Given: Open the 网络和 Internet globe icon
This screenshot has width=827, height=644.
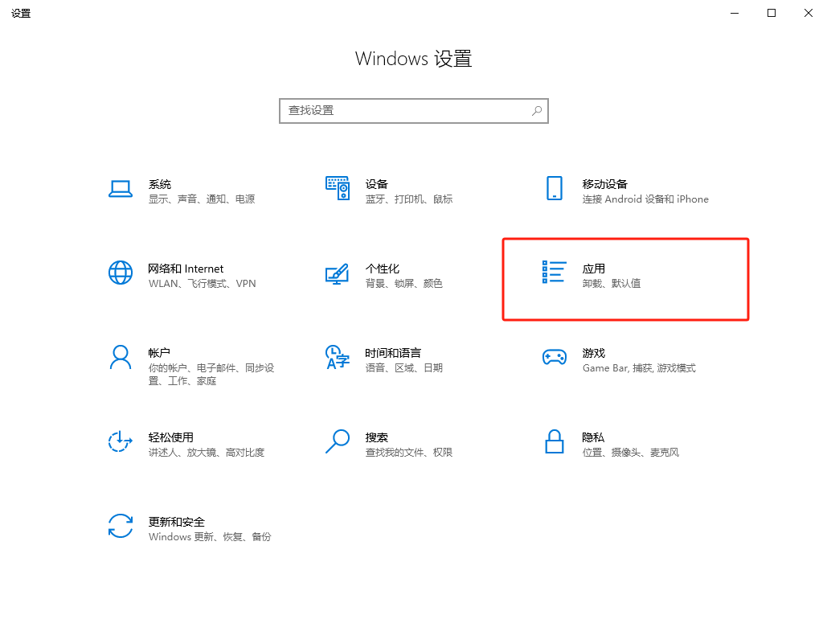Looking at the screenshot, I should point(121,273).
